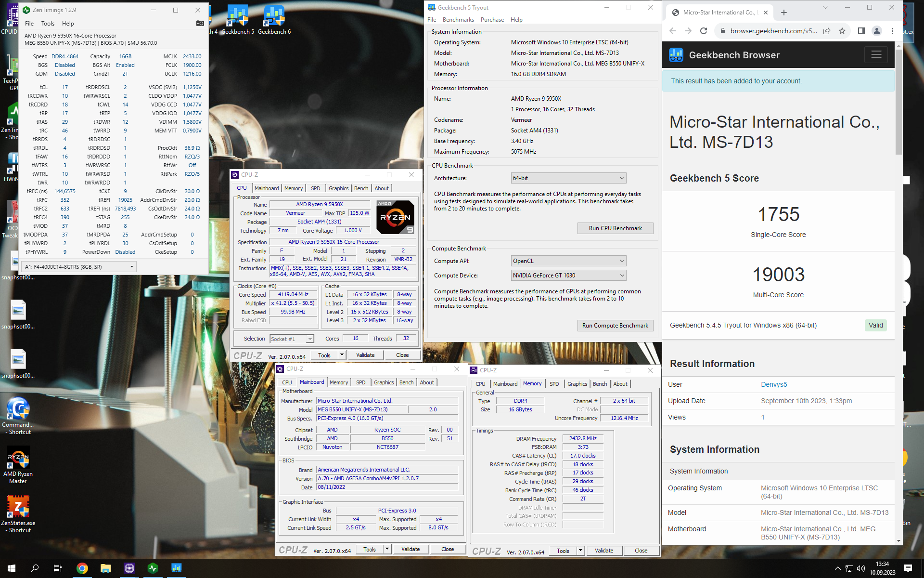
Task: Open Chrome side panel icon
Action: tap(861, 31)
